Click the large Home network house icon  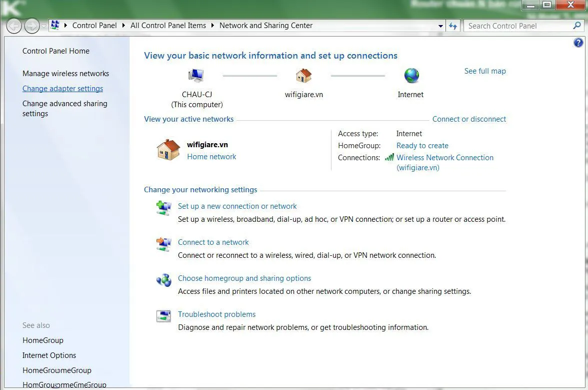[x=168, y=150]
